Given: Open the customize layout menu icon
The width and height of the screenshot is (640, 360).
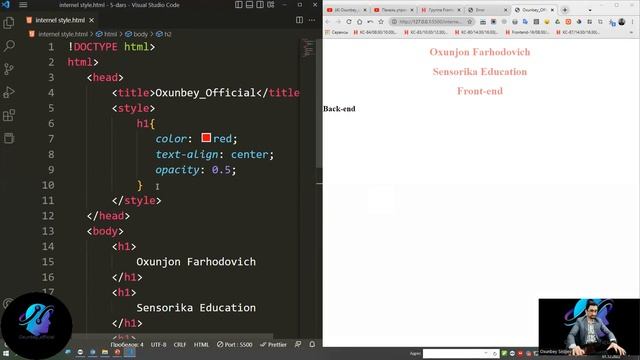Looking at the screenshot, I should 271,5.
